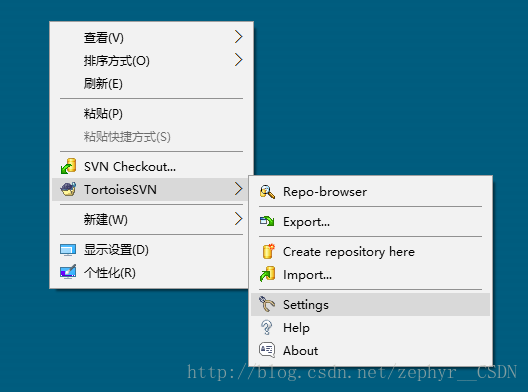Image resolution: width=528 pixels, height=392 pixels.
Task: Expand the 排序方式(O) submenu arrow
Action: point(238,60)
